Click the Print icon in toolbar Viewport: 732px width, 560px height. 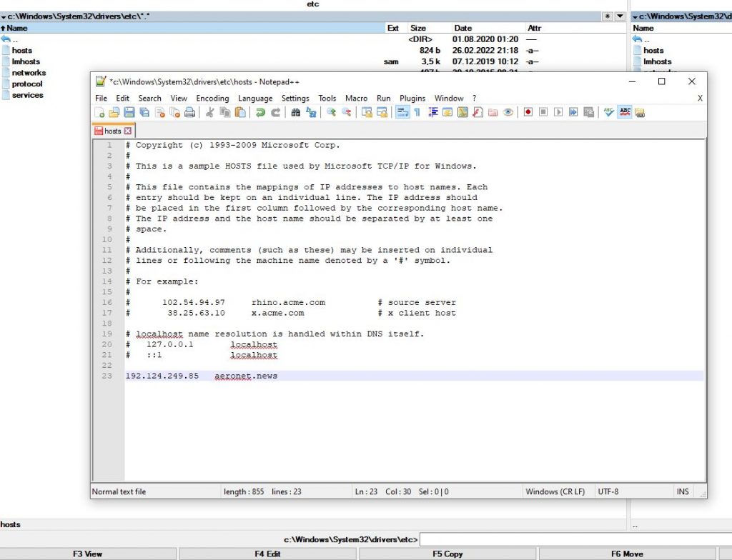pos(189,112)
